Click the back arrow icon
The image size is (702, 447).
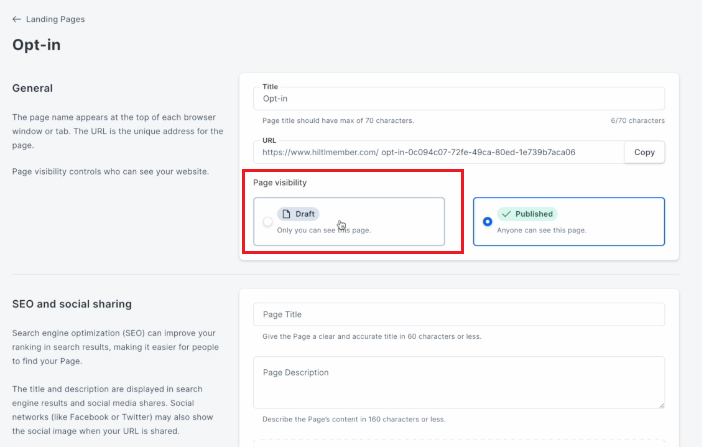17,19
